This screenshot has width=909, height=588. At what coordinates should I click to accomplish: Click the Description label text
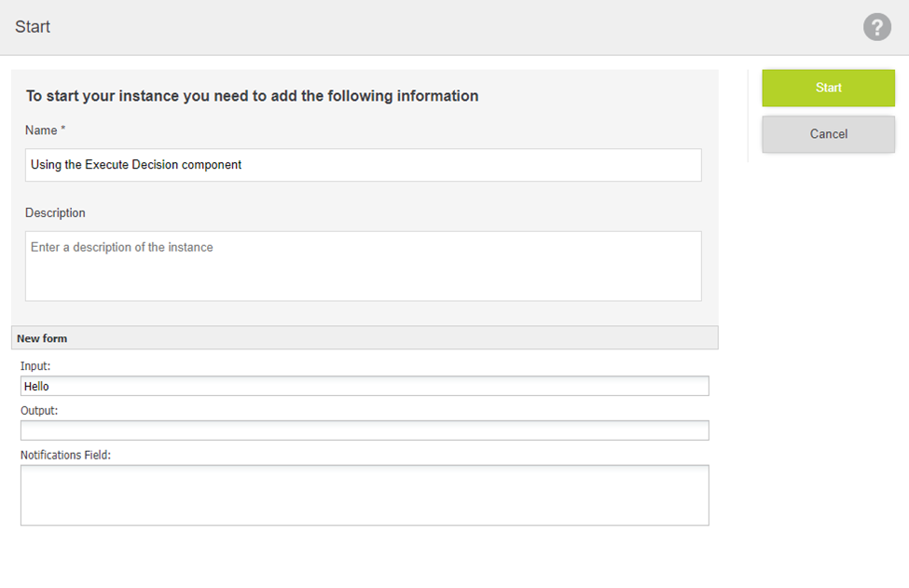point(55,213)
